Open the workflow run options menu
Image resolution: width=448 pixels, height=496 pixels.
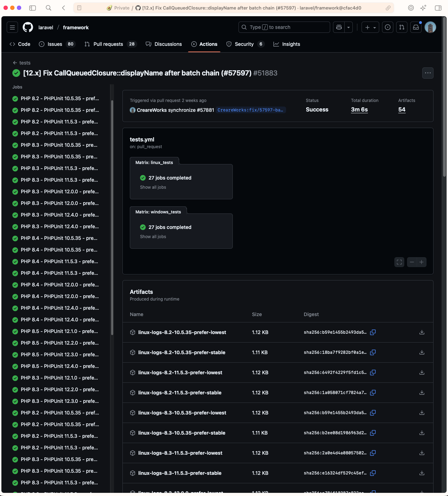pyautogui.click(x=428, y=73)
